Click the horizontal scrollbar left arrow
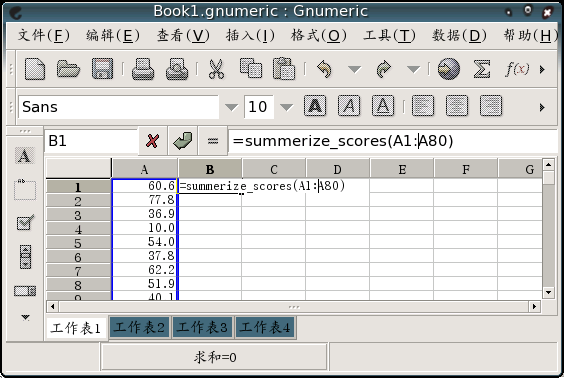This screenshot has width=564, height=378. [53, 307]
